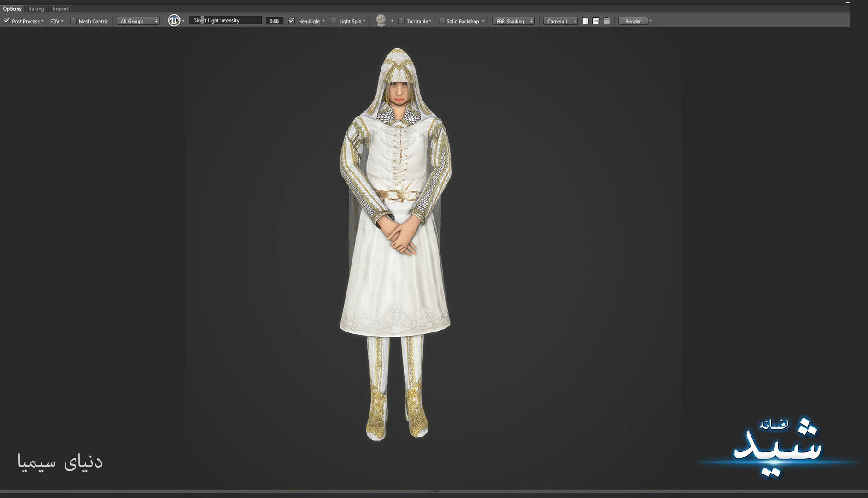Switch to the Import tab
This screenshot has width=868, height=498.
[60, 9]
